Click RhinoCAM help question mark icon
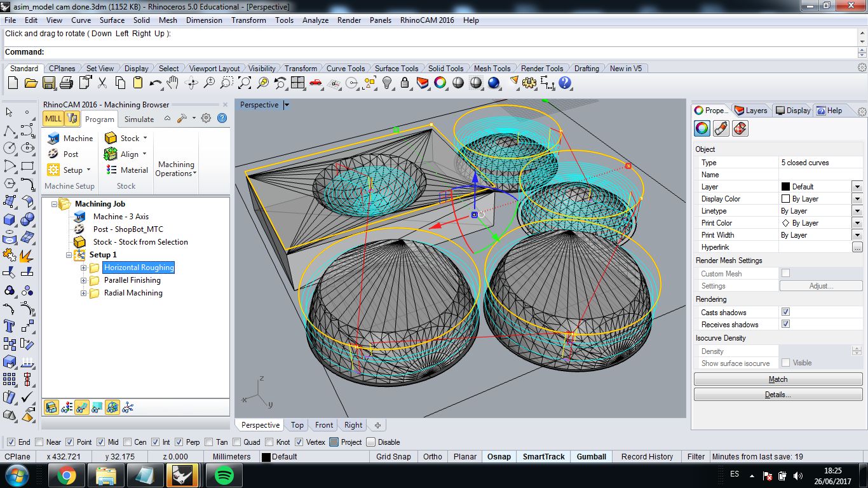The image size is (868, 488). [x=222, y=118]
